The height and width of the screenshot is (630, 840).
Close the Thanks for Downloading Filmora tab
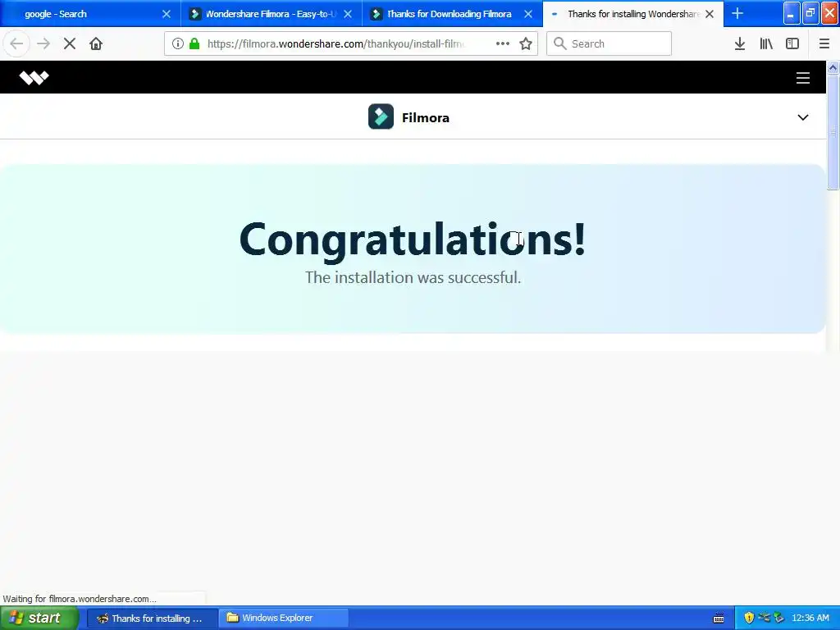tap(528, 14)
